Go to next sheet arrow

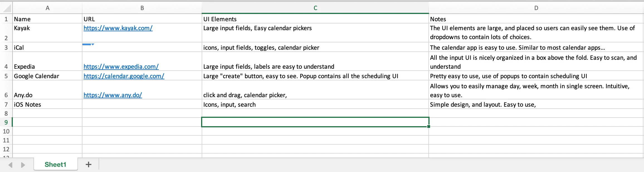coord(23,165)
